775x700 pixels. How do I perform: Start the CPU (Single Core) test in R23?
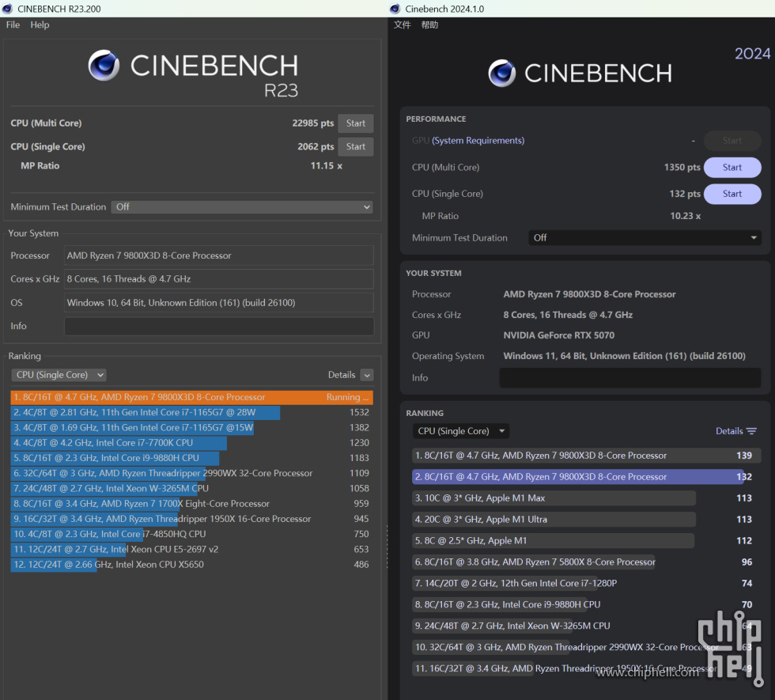(355, 146)
